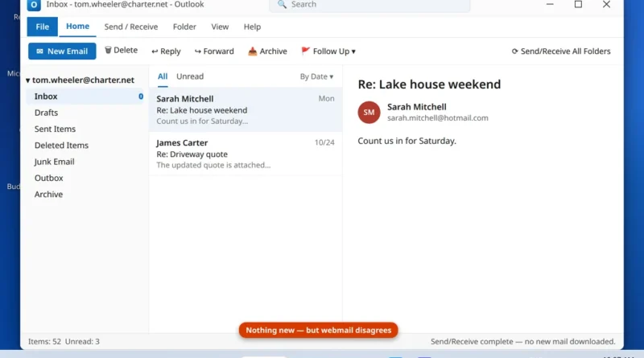Open the File menu

point(43,27)
